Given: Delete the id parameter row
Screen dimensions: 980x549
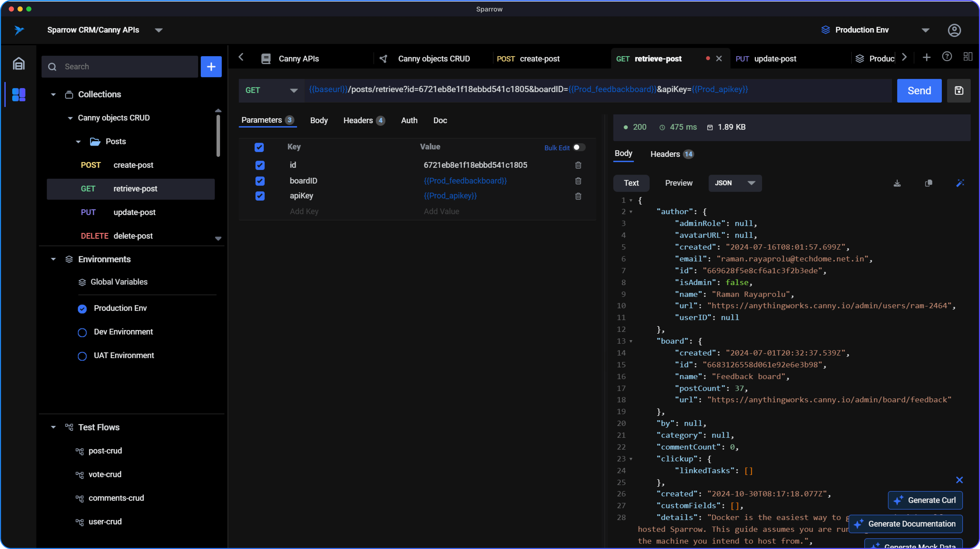Looking at the screenshot, I should pyautogui.click(x=578, y=165).
